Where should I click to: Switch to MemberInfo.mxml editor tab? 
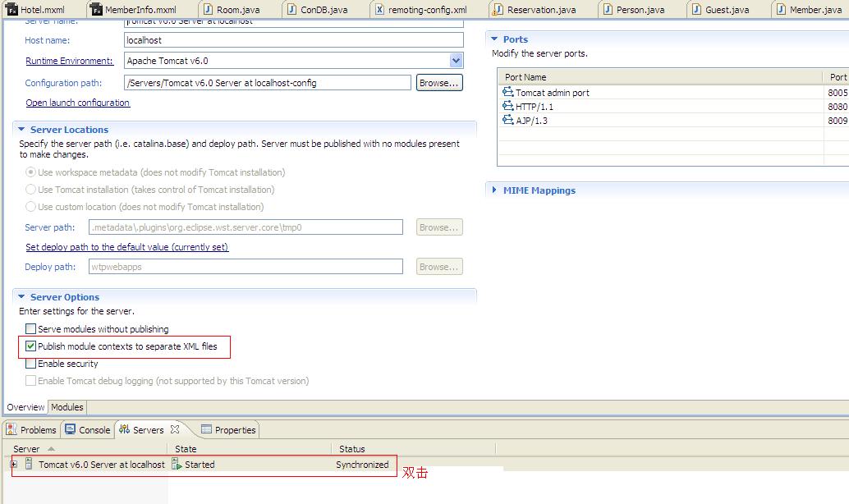pos(135,10)
